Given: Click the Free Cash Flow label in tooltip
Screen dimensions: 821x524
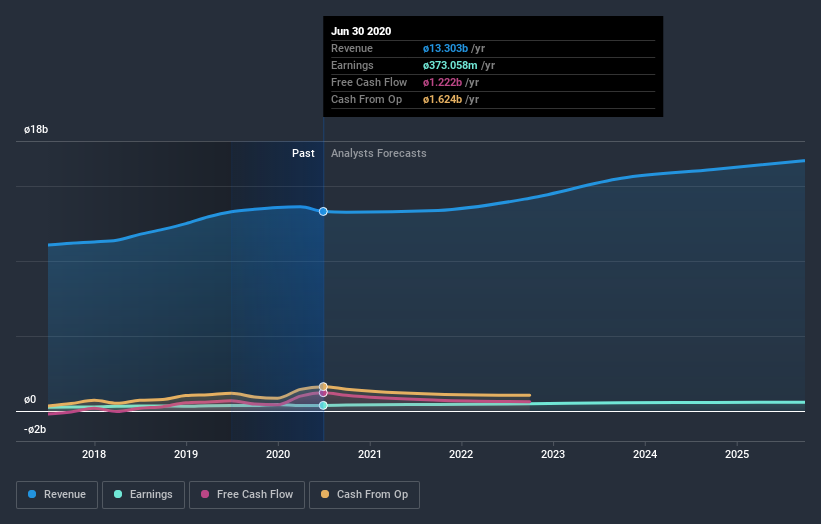Looking at the screenshot, I should (x=369, y=83).
